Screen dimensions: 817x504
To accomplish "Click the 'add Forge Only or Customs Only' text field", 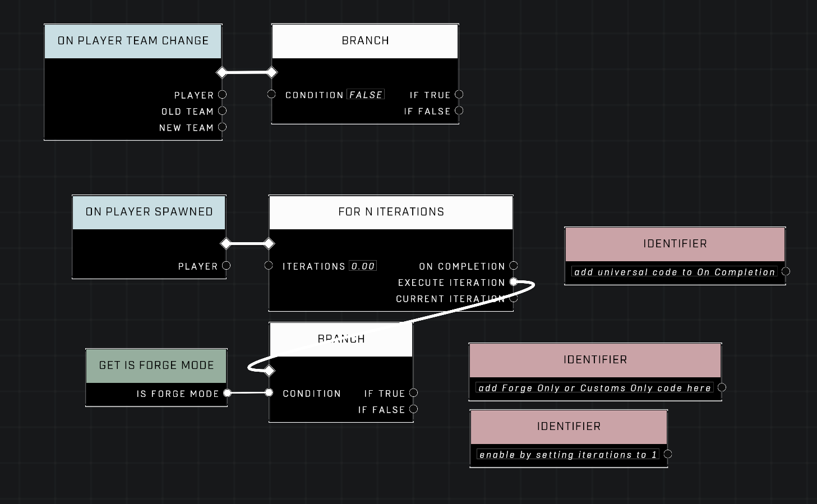I will coord(594,388).
